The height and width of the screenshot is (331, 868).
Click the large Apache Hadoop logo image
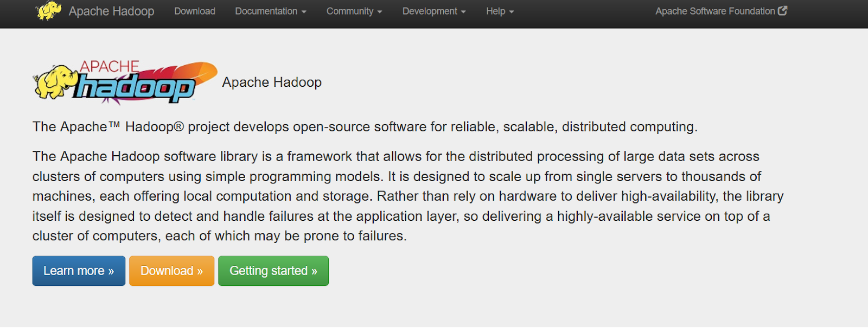pos(125,82)
